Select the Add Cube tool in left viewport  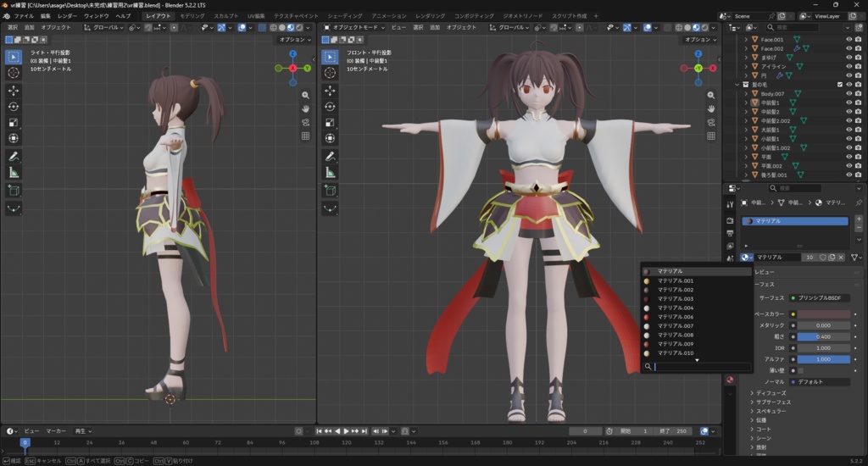pos(14,191)
